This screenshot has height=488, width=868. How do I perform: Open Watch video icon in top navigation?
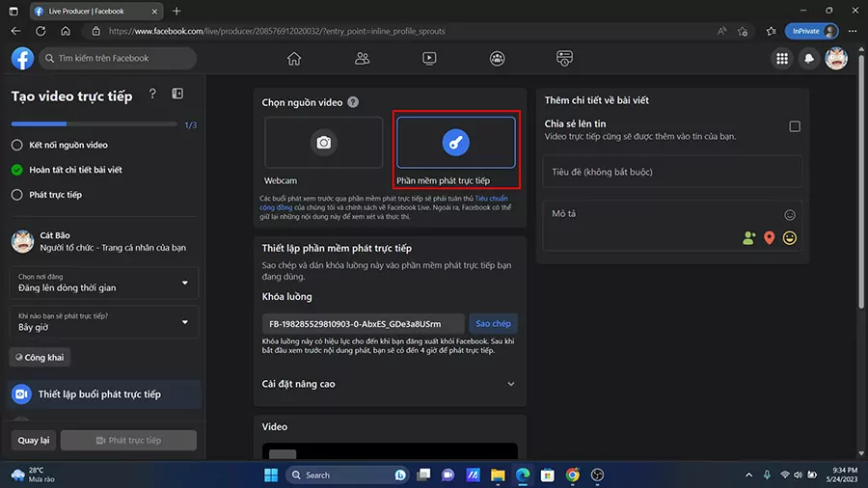click(x=429, y=58)
